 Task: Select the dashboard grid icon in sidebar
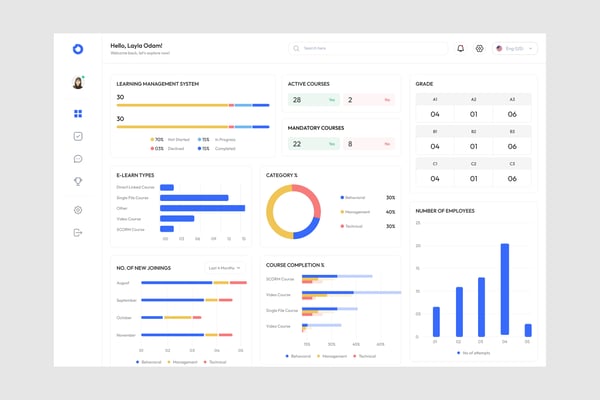(78, 114)
